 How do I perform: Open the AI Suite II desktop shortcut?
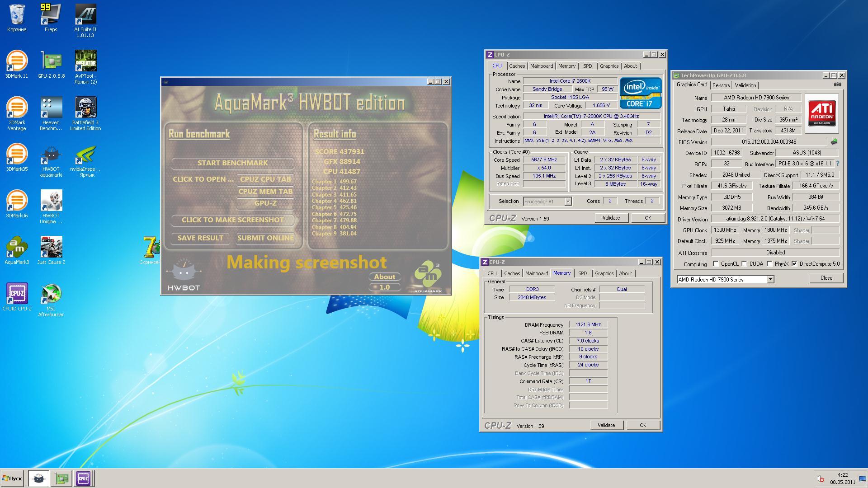[x=85, y=21]
